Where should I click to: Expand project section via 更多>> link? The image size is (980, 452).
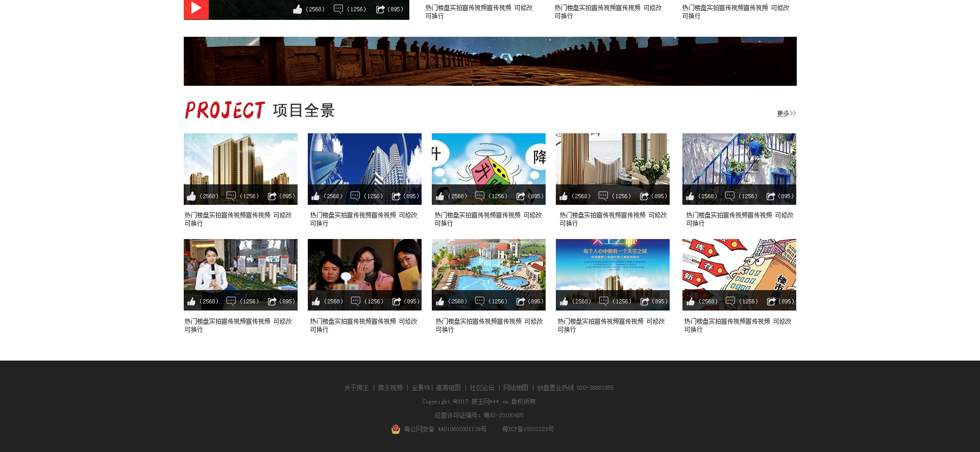[x=786, y=113]
